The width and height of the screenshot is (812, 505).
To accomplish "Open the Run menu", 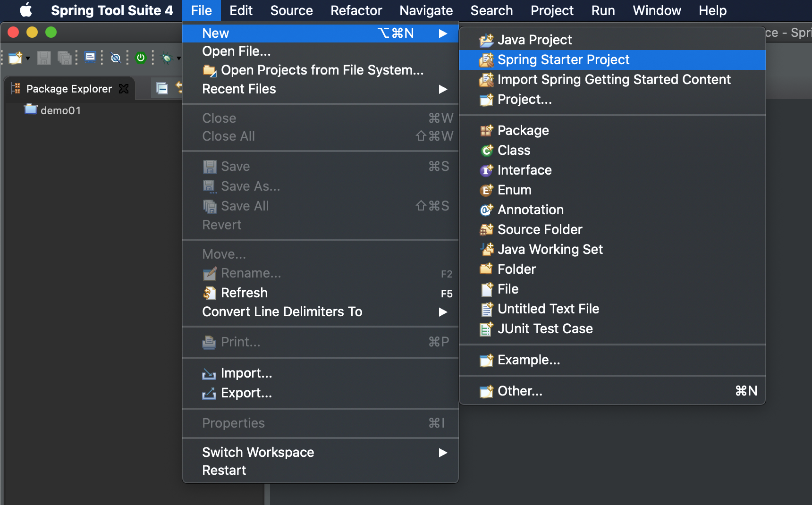I will 603,10.
